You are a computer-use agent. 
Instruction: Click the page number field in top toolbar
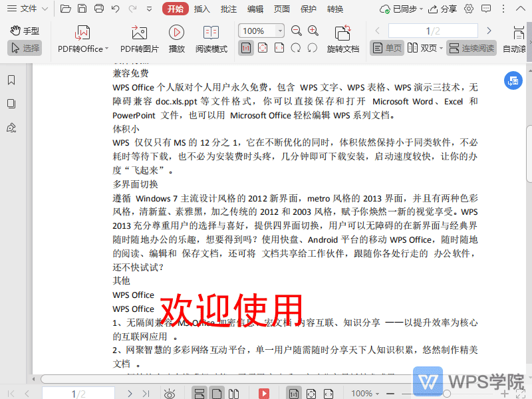[x=432, y=31]
